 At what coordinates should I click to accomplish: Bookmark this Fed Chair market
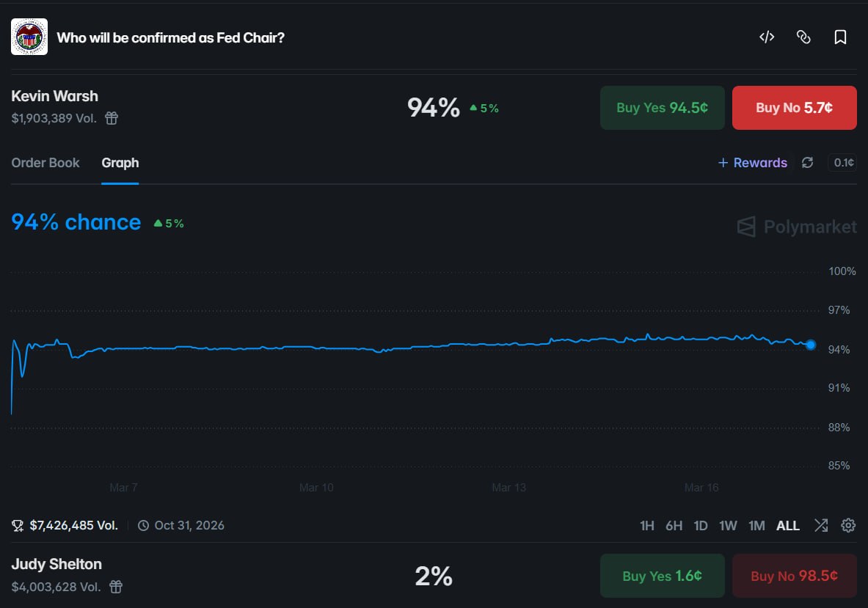(x=840, y=37)
